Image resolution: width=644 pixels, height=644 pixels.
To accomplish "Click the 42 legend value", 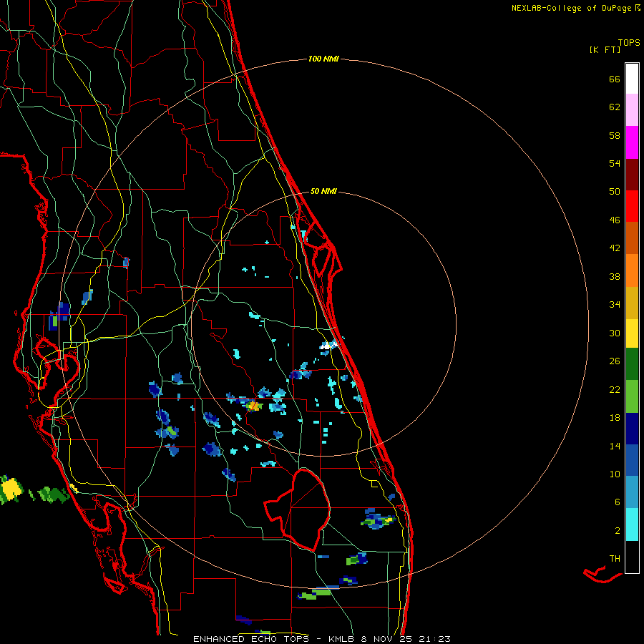I will 615,248.
